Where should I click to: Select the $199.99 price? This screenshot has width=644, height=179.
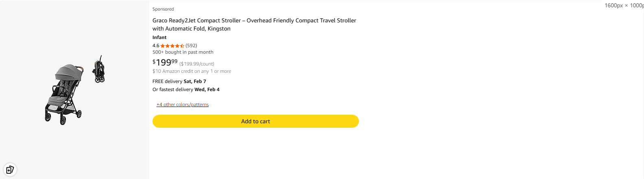(x=165, y=62)
